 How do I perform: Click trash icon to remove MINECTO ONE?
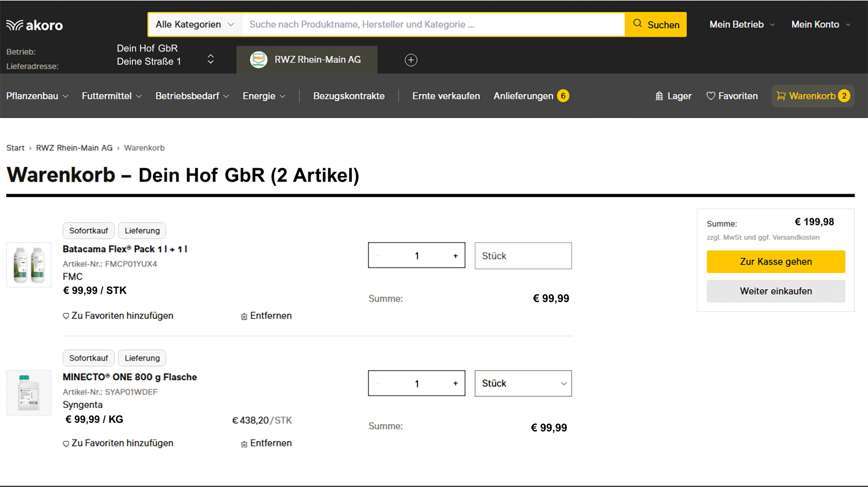tap(244, 444)
